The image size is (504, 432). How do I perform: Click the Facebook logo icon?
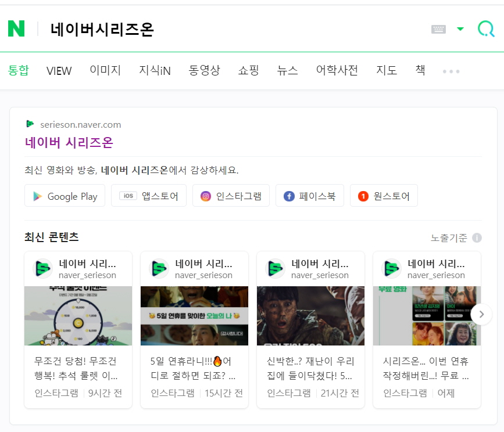coord(289,196)
